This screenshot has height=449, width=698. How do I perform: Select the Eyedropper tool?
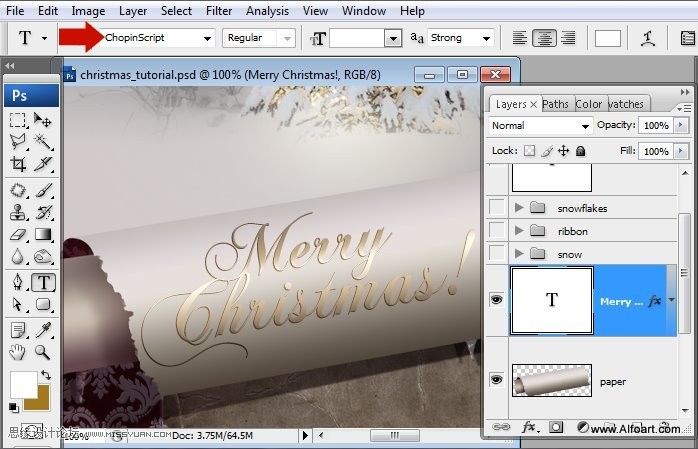click(43, 331)
